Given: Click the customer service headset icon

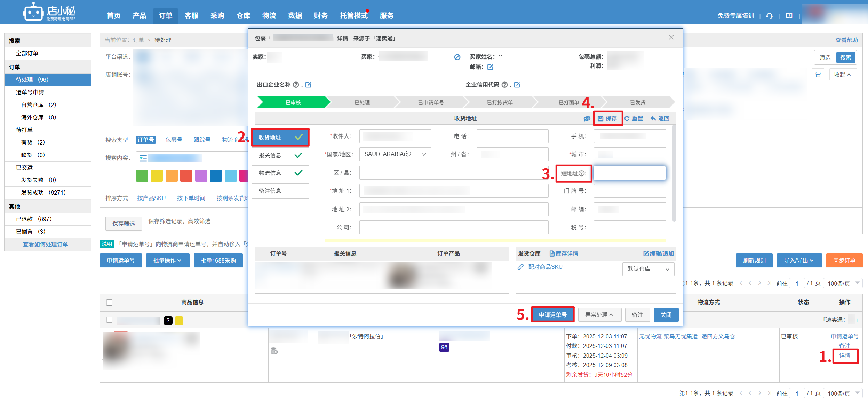Looking at the screenshot, I should click(770, 16).
